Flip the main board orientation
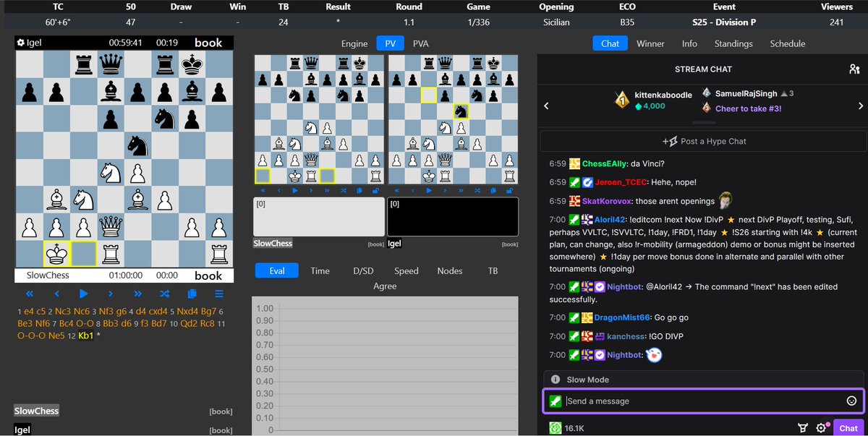The width and height of the screenshot is (868, 436). pyautogui.click(x=163, y=294)
